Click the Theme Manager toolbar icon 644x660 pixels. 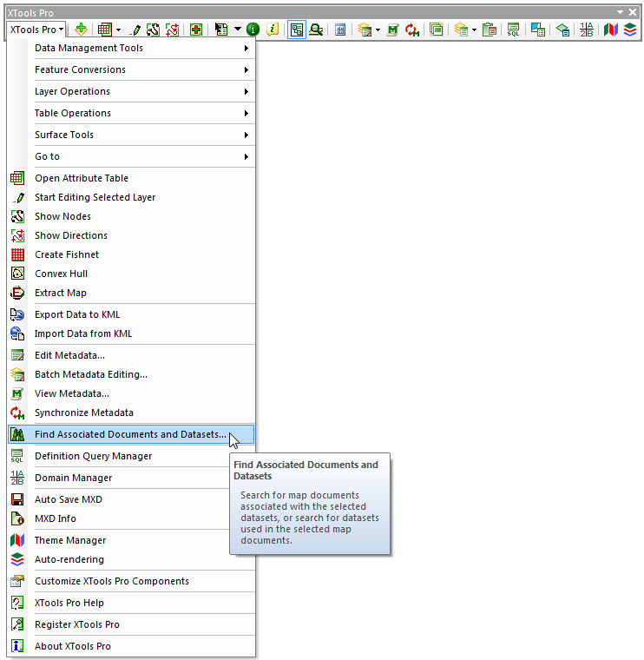611,30
